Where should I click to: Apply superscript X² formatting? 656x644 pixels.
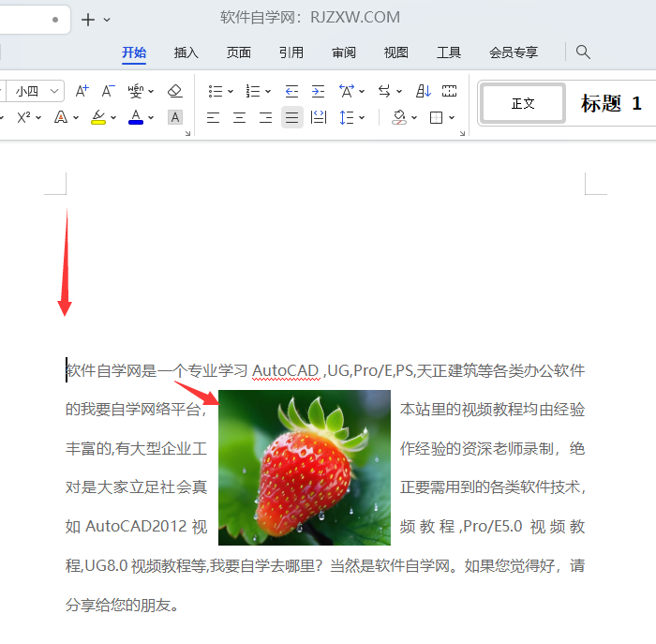pos(23,117)
